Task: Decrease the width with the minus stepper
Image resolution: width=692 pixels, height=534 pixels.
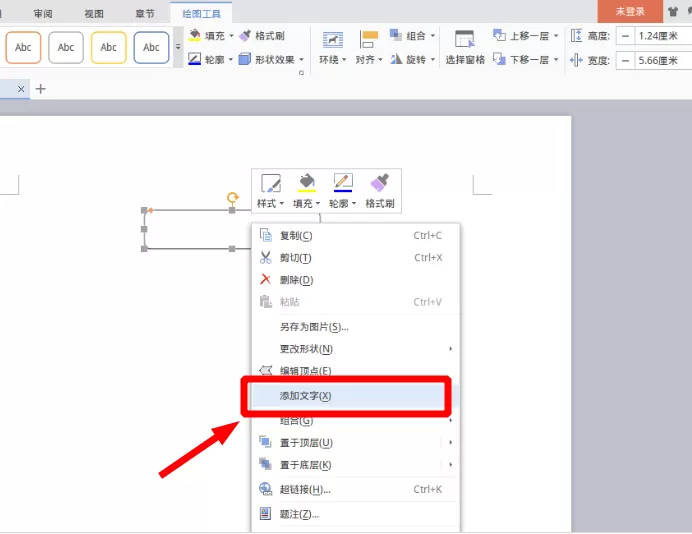Action: [625, 60]
